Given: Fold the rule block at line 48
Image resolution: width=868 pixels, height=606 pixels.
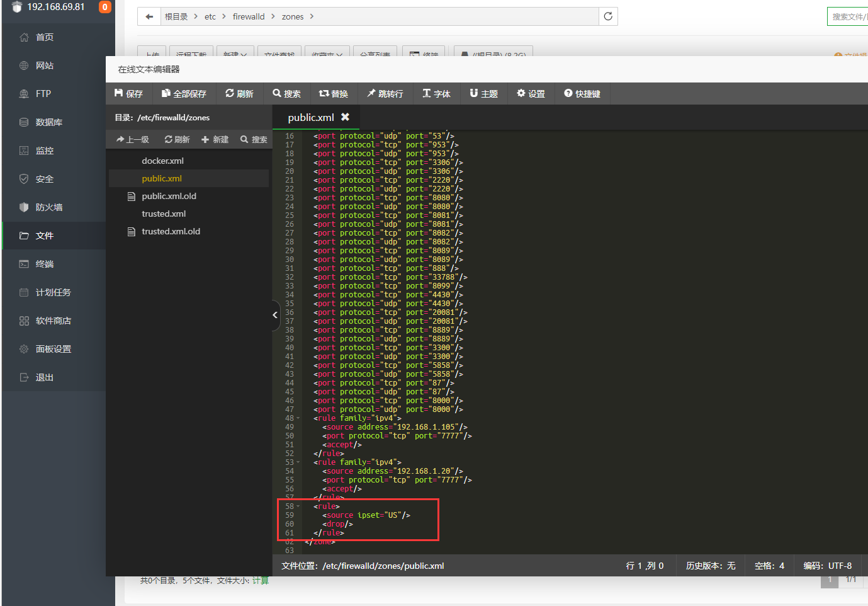Looking at the screenshot, I should point(298,418).
